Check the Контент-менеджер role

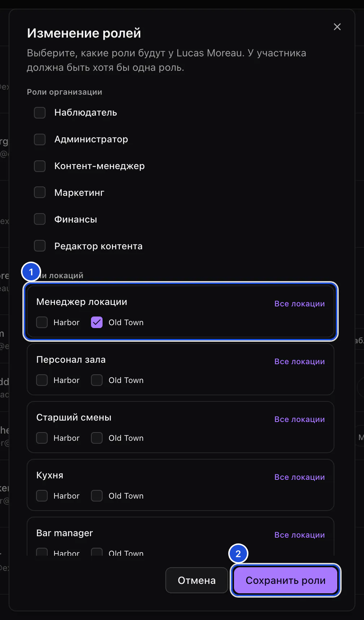point(40,166)
